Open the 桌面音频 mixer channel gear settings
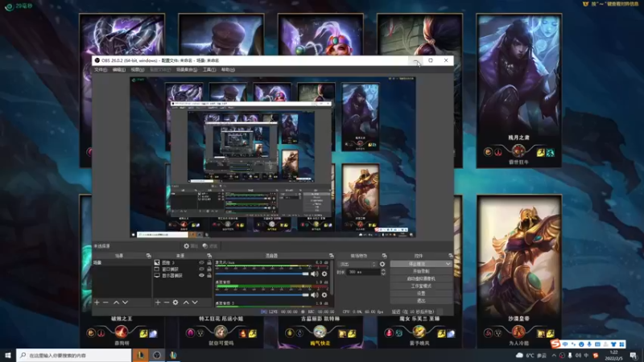The image size is (644, 362). click(324, 295)
